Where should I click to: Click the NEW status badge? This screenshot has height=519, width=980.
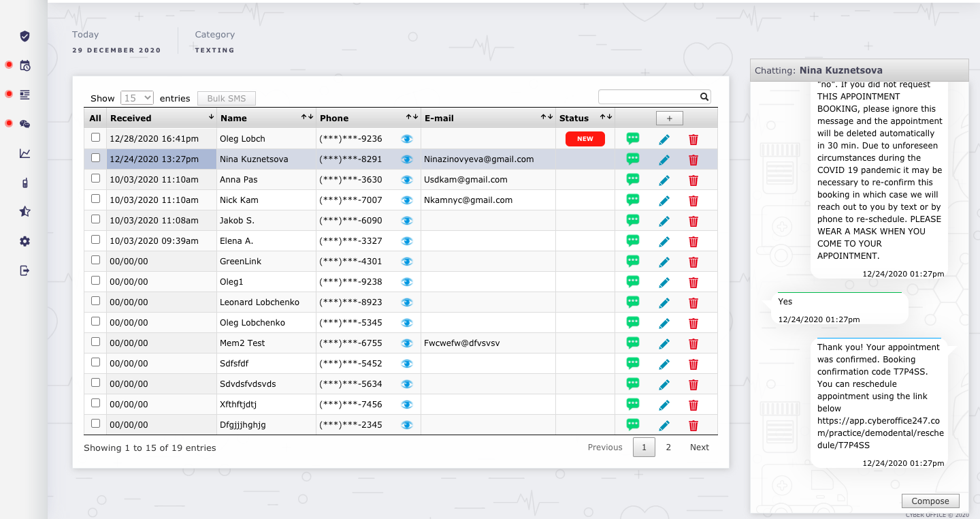point(585,139)
